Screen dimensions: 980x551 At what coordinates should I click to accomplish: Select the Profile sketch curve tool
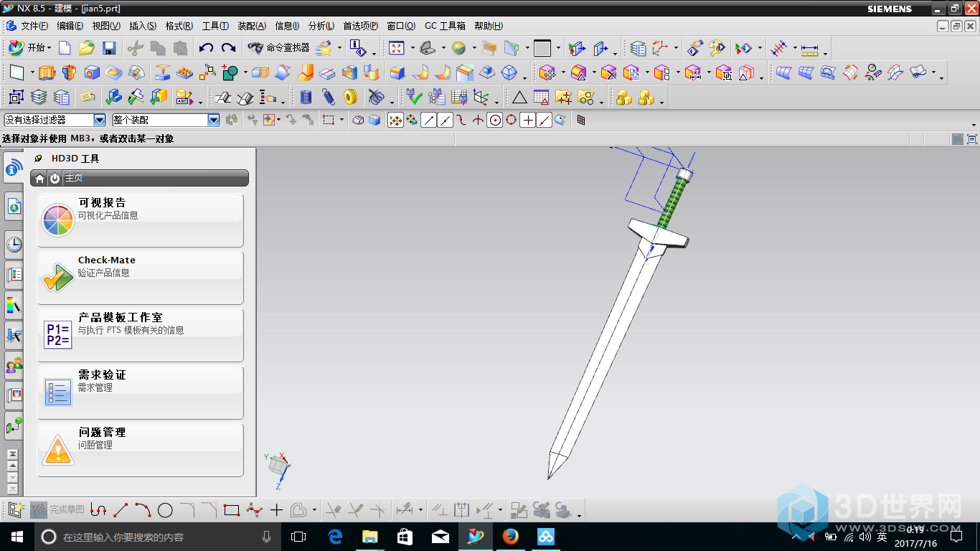[x=98, y=510]
